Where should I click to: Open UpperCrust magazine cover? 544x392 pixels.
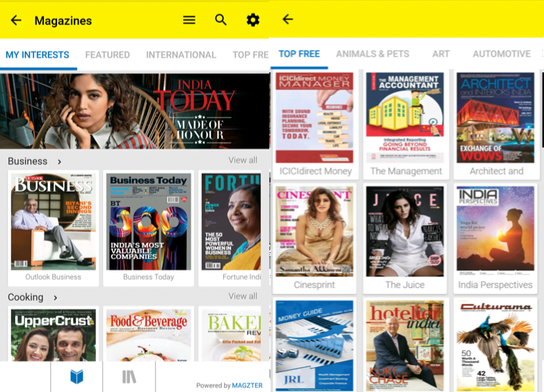pyautogui.click(x=54, y=335)
